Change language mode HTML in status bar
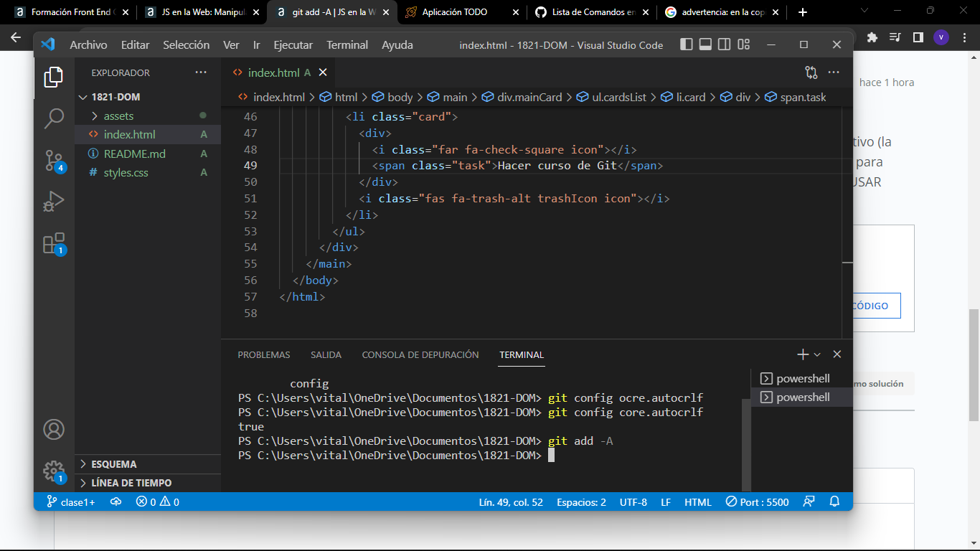This screenshot has height=551, width=980. pos(698,502)
